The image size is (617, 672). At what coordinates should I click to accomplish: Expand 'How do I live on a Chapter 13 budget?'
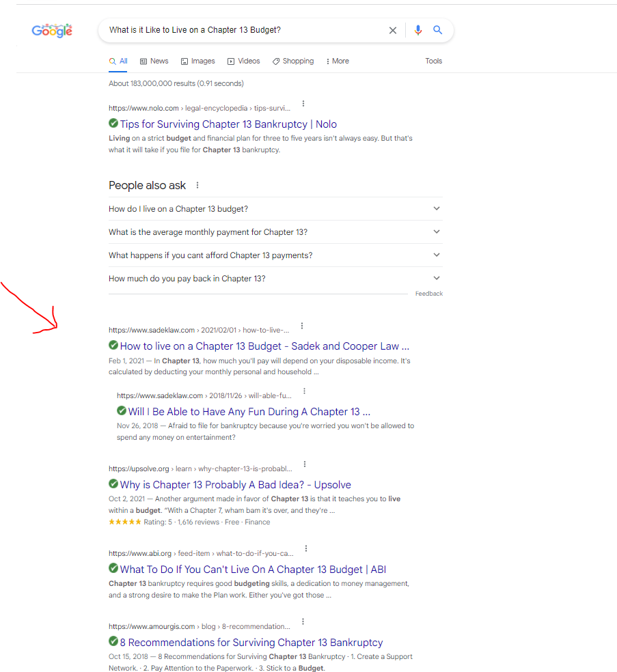point(275,209)
